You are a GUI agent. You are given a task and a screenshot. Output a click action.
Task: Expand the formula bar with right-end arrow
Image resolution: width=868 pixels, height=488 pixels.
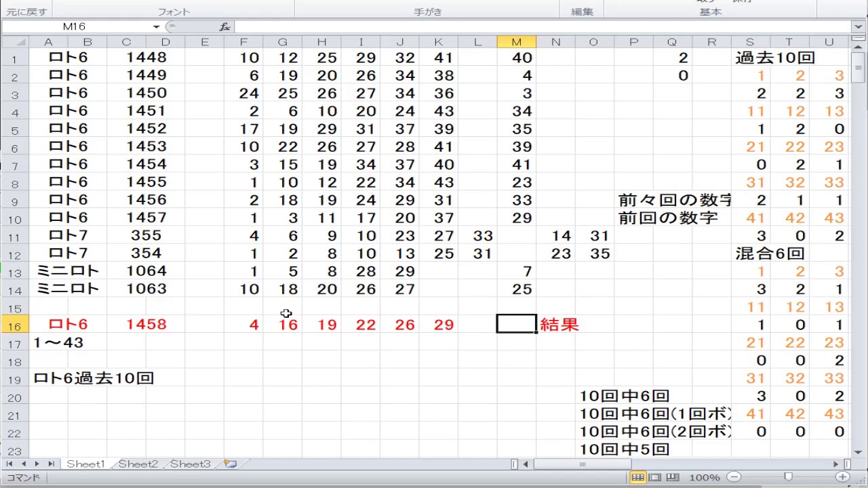pyautogui.click(x=859, y=26)
